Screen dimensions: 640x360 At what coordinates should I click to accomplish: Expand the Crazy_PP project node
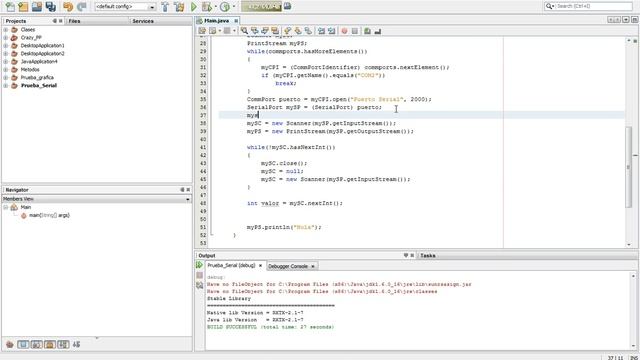[6, 38]
